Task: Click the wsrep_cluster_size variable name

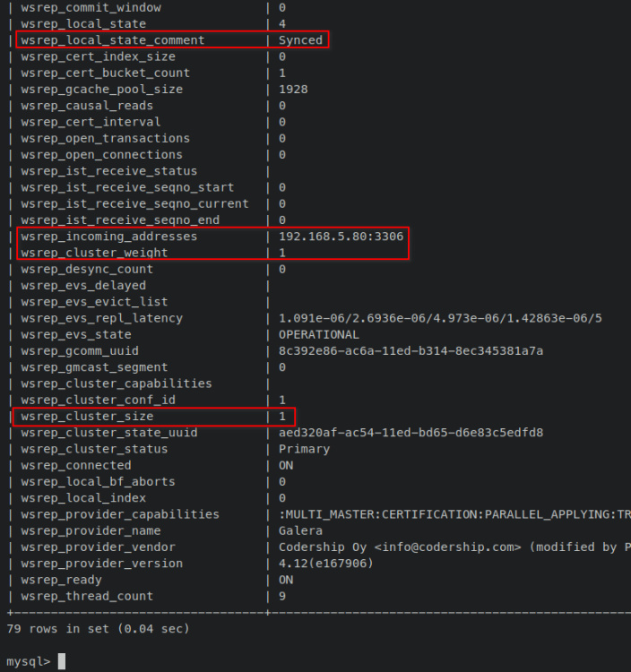Action: [x=87, y=417]
